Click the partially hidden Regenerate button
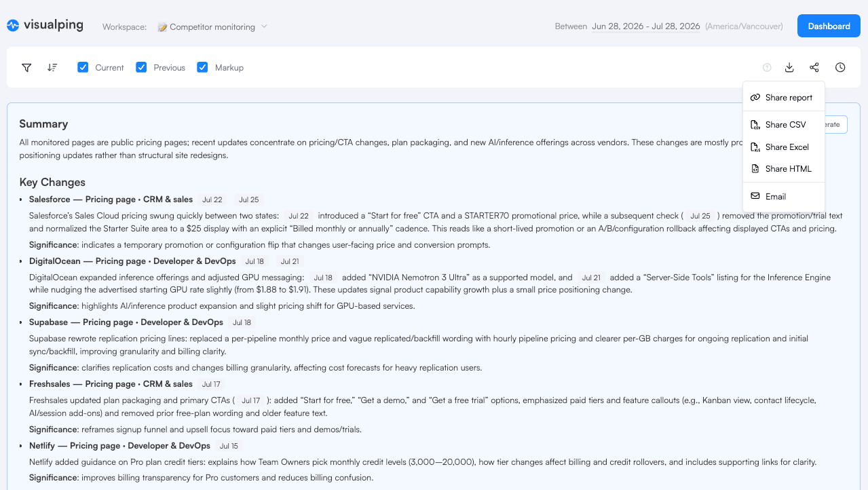868x490 pixels. (835, 124)
